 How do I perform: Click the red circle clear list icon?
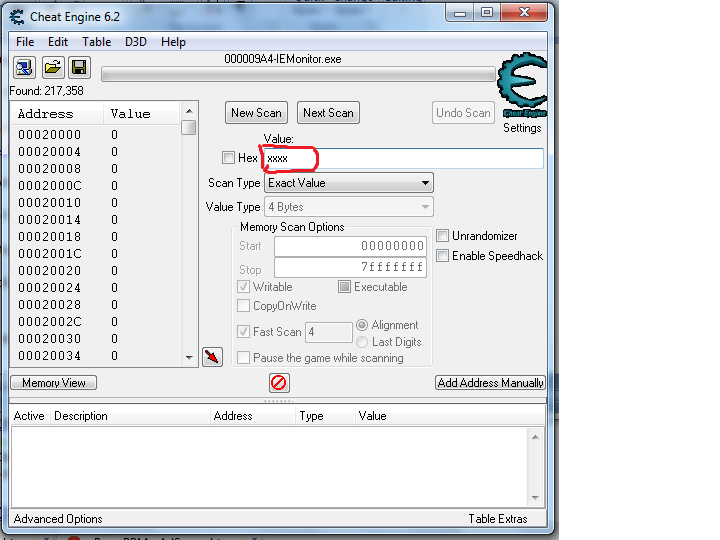(279, 382)
